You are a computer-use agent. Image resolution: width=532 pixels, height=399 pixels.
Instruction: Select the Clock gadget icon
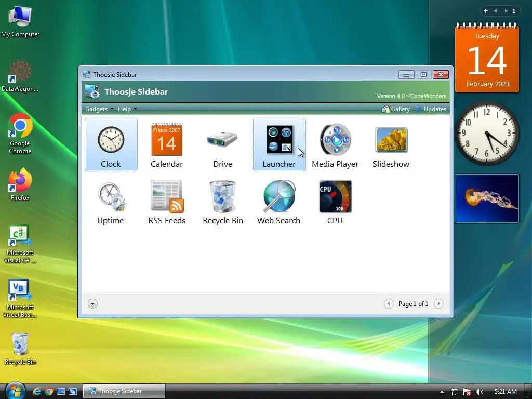111,144
